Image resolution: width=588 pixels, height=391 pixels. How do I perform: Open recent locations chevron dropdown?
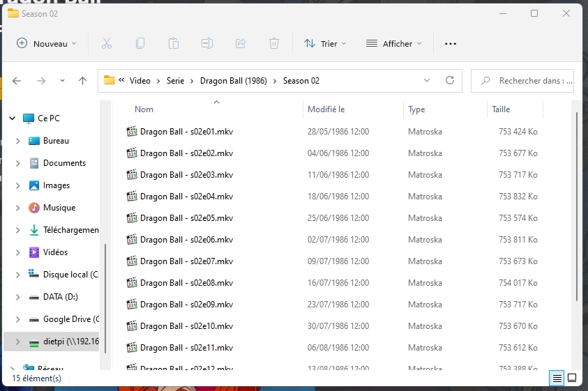click(x=62, y=81)
